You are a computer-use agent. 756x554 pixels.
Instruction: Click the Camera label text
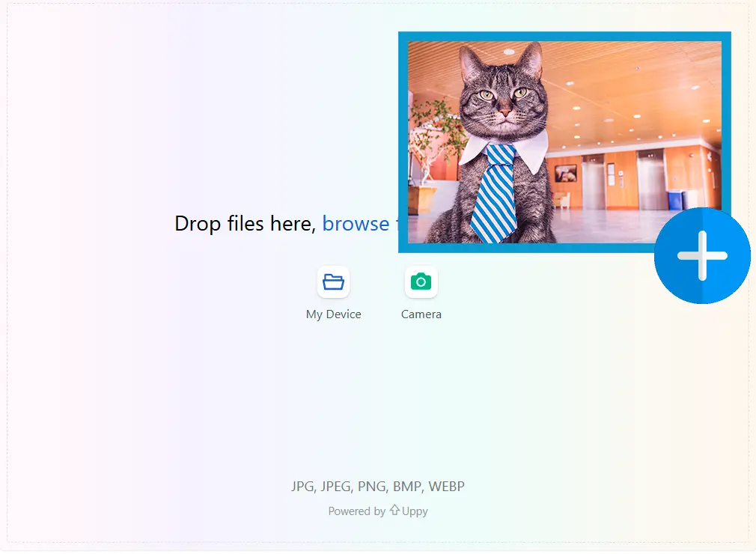click(421, 314)
